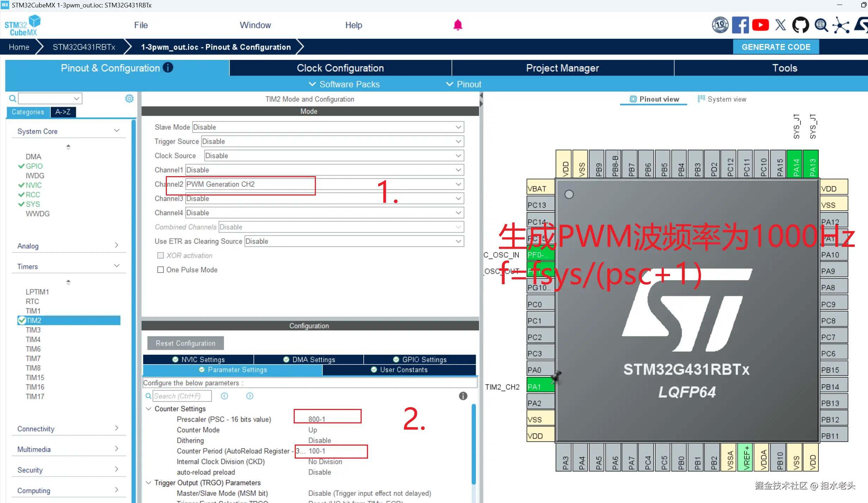Screen dimensions: 868x503
Task: Click the STM32G431RBTx breadcrumb
Action: tap(84, 47)
